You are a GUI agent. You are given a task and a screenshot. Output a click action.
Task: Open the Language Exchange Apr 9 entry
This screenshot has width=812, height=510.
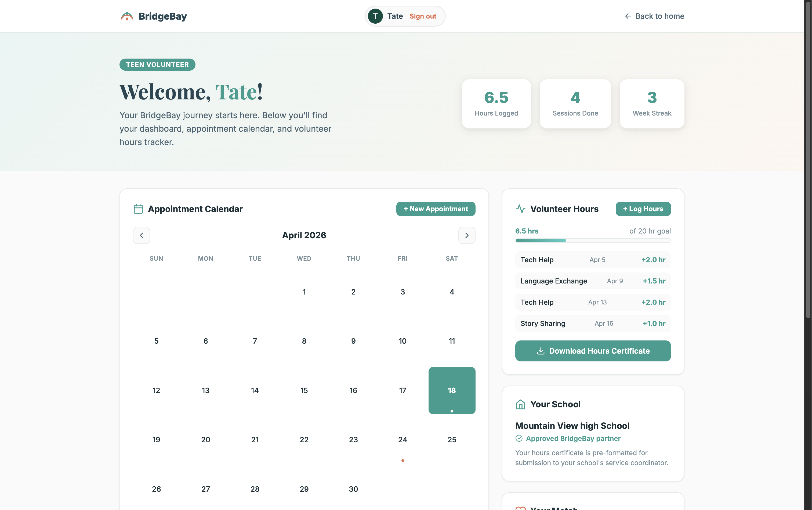(593, 281)
